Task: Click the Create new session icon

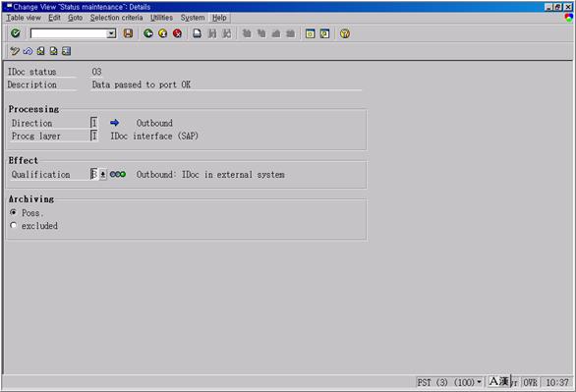Action: coord(310,33)
